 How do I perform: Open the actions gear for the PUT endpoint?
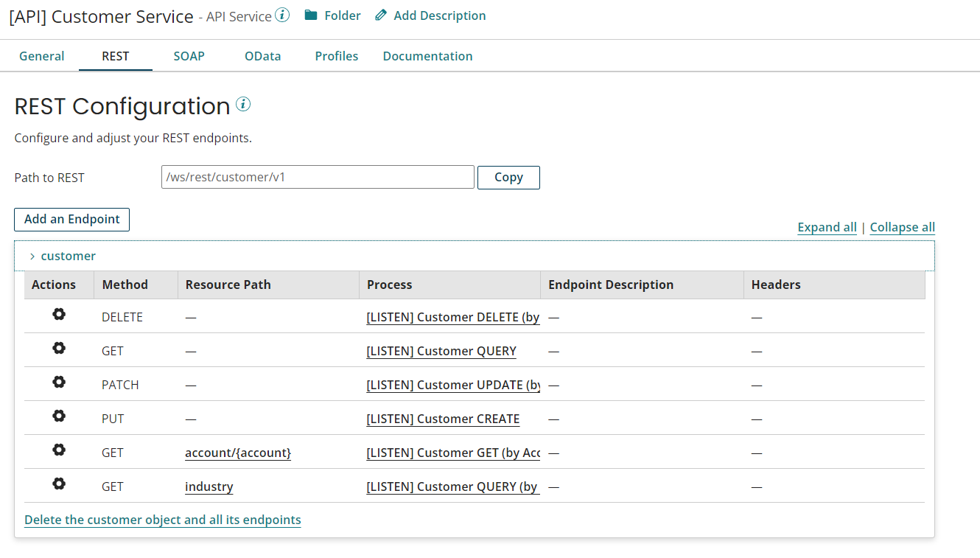(58, 416)
